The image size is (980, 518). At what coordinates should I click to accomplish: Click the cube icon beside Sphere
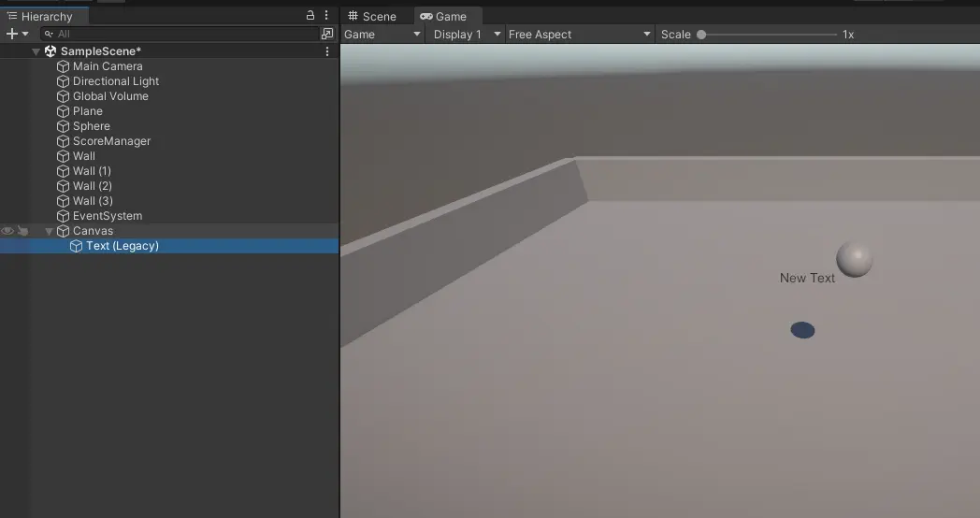click(63, 126)
